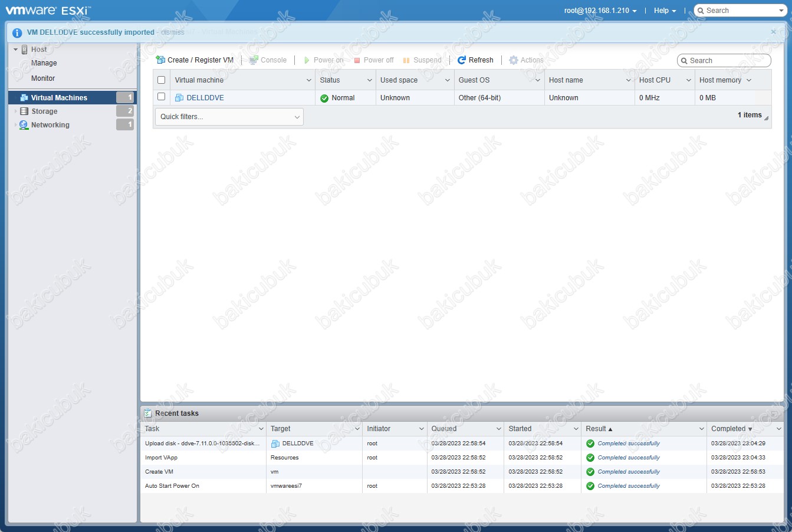This screenshot has height=532, width=792.
Task: Open the Used space column menu arrow
Action: 448,80
